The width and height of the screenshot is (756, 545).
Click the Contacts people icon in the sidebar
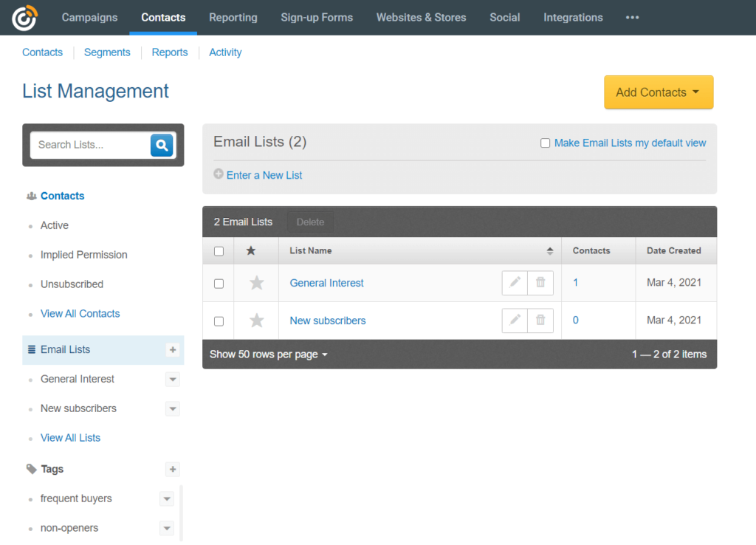tap(31, 196)
